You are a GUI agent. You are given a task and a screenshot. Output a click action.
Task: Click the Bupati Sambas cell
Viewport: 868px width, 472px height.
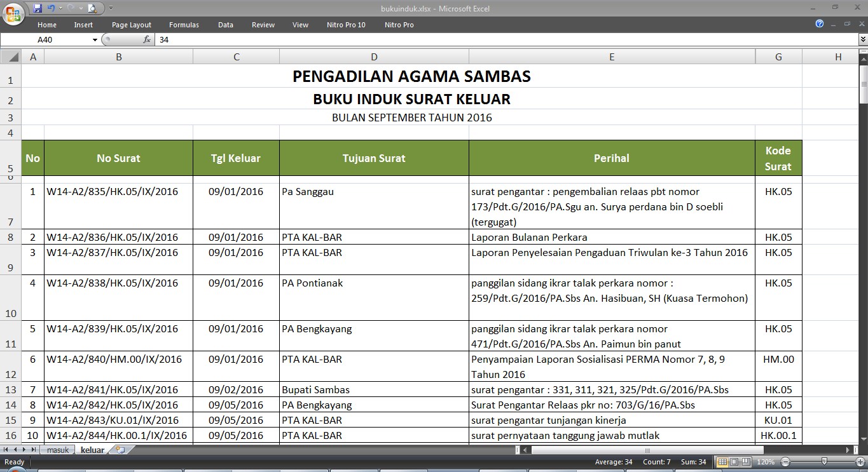[x=374, y=389]
